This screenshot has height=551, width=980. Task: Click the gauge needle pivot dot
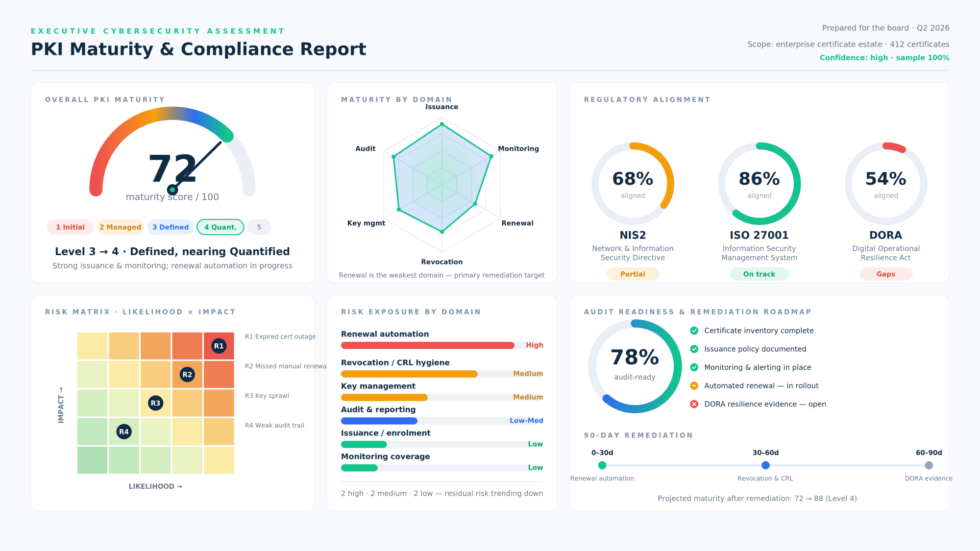click(x=172, y=190)
